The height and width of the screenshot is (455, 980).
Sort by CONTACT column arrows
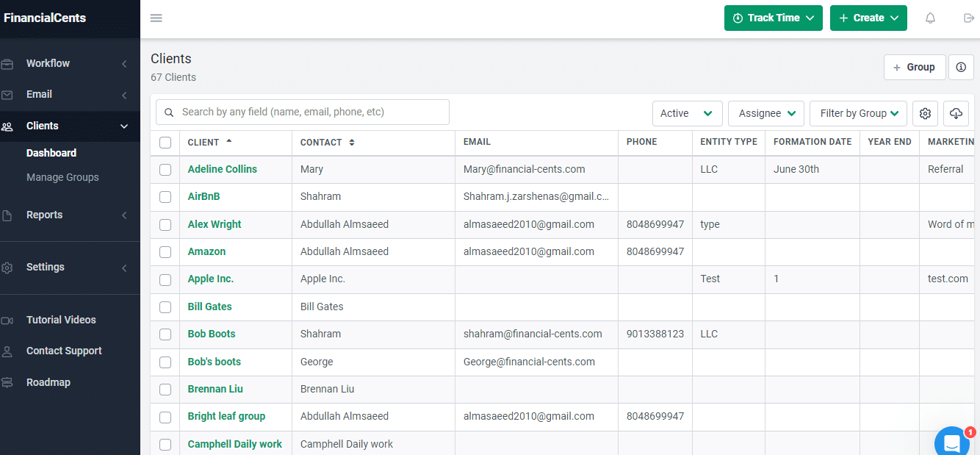click(352, 143)
